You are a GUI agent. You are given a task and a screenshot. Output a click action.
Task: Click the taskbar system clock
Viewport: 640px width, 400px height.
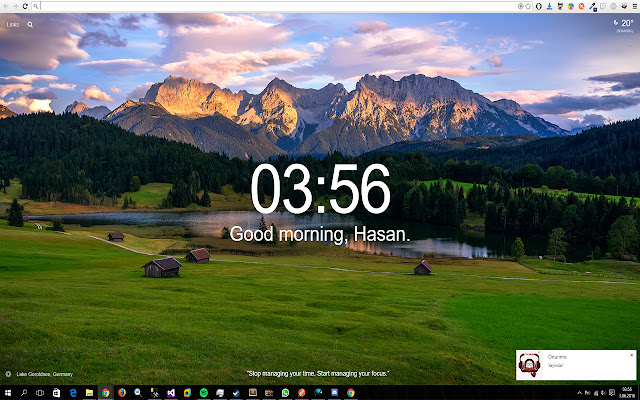627,393
